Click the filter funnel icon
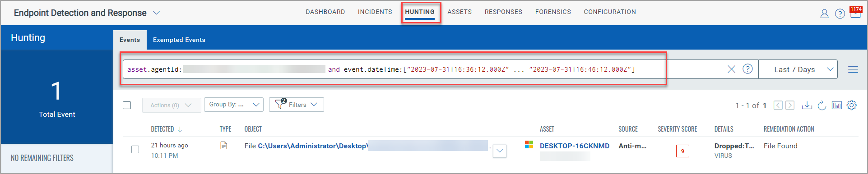Screen dimensions: 868x174 tap(280, 104)
